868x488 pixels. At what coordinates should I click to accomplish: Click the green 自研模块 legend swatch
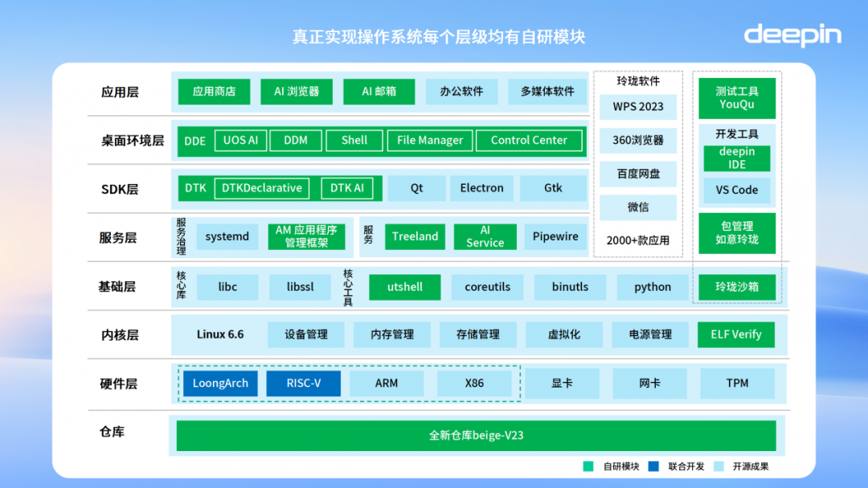[588, 466]
